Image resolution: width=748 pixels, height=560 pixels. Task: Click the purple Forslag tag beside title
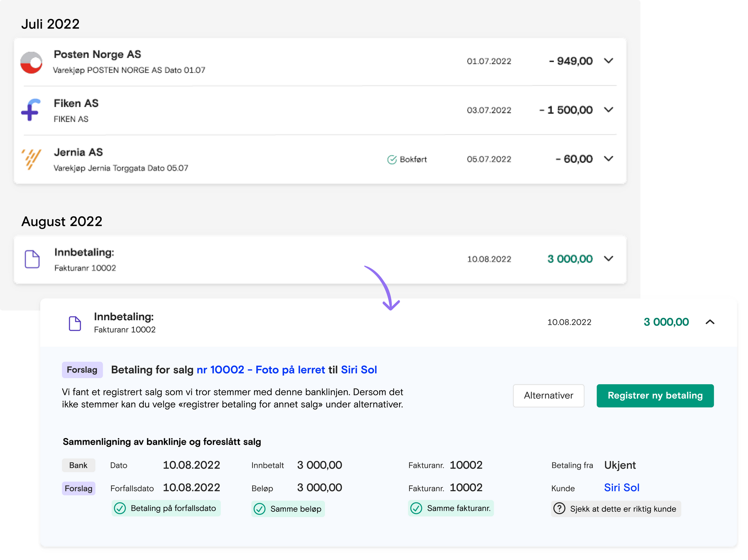(x=82, y=370)
